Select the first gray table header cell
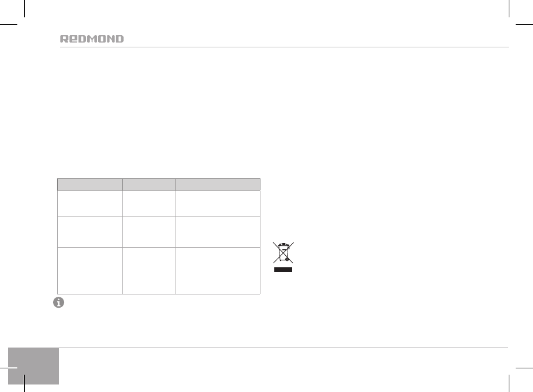Screen dimensions: 533x392 point(90,185)
